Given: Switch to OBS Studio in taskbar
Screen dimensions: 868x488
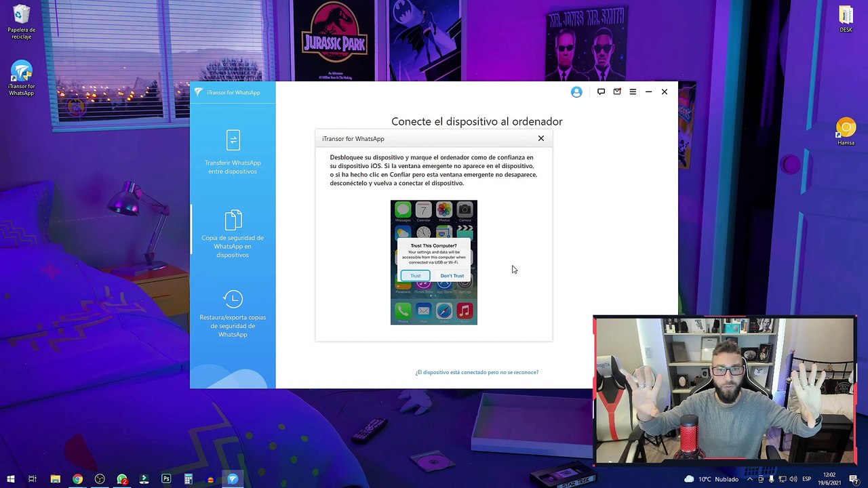Looking at the screenshot, I should point(100,479).
